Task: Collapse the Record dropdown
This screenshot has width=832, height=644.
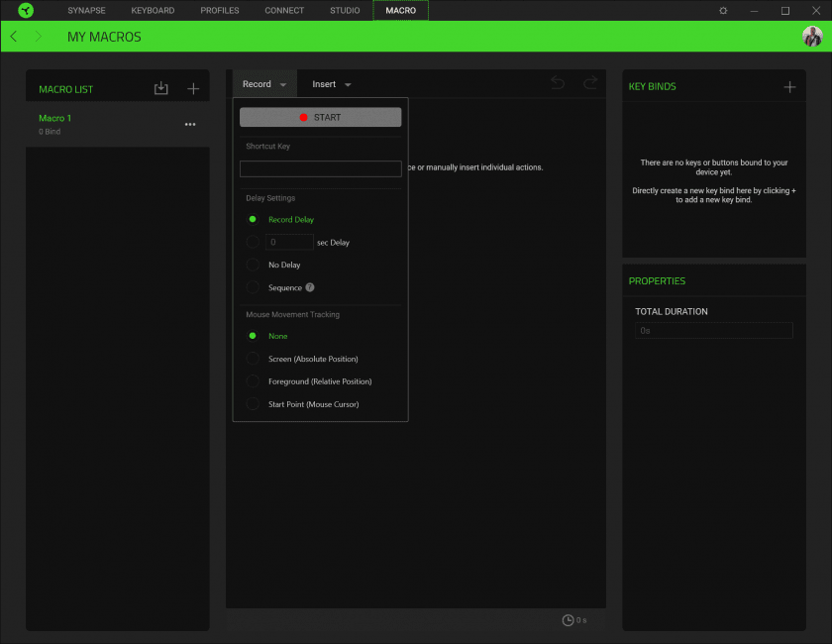Action: pyautogui.click(x=264, y=84)
